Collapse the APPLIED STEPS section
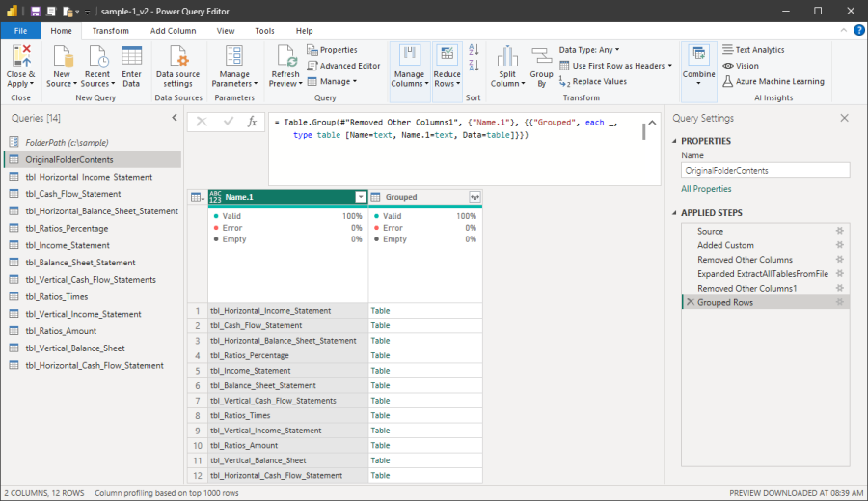The height and width of the screenshot is (501, 868). coord(674,213)
